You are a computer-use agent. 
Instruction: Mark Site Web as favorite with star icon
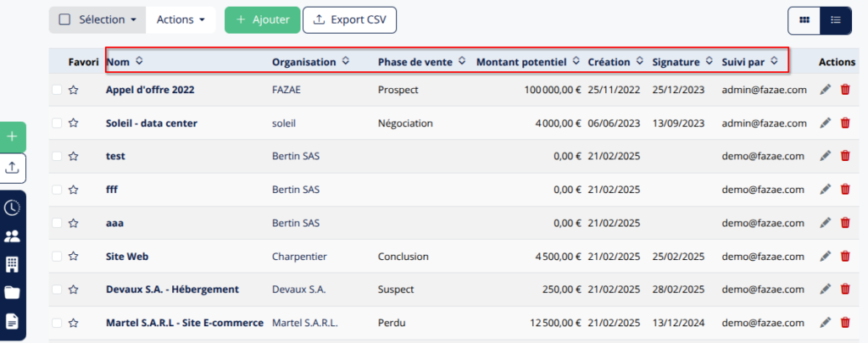(73, 257)
